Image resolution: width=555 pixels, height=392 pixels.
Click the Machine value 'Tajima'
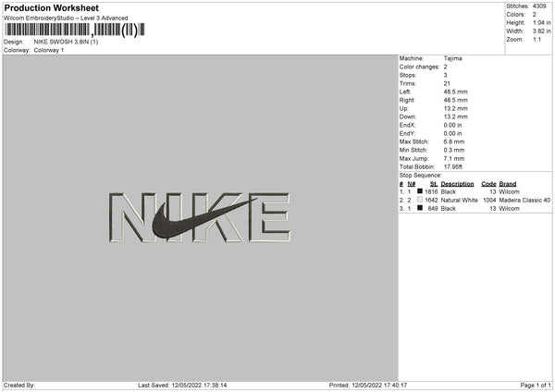tap(452, 58)
